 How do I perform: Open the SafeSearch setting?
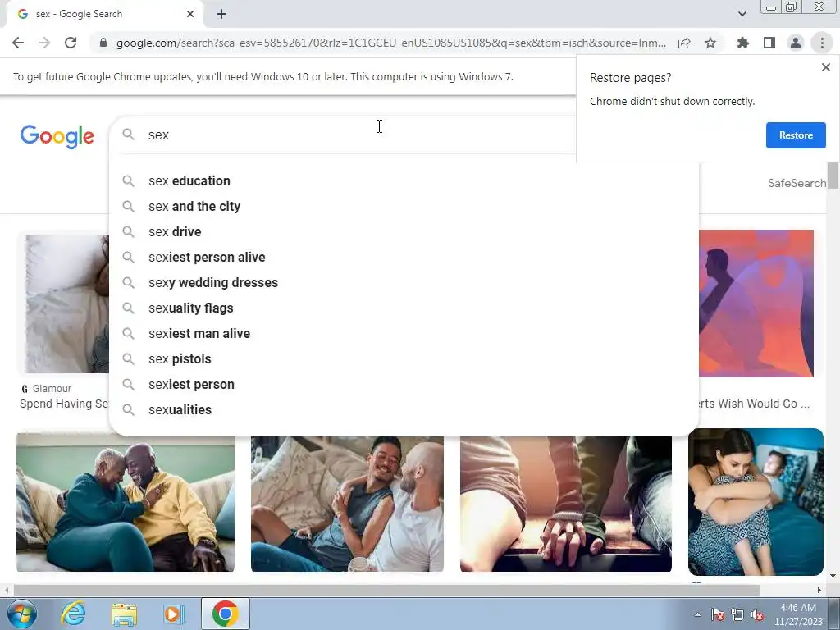[x=797, y=183]
